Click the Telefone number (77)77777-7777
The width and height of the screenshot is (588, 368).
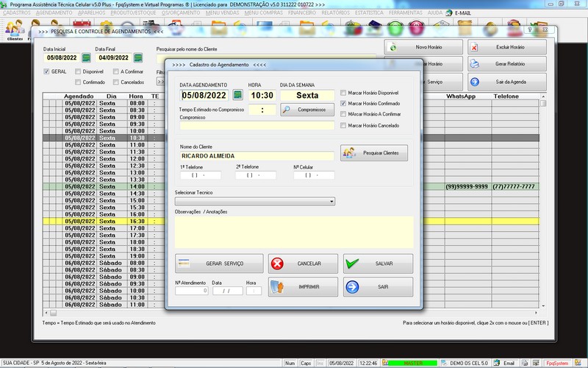[514, 187]
